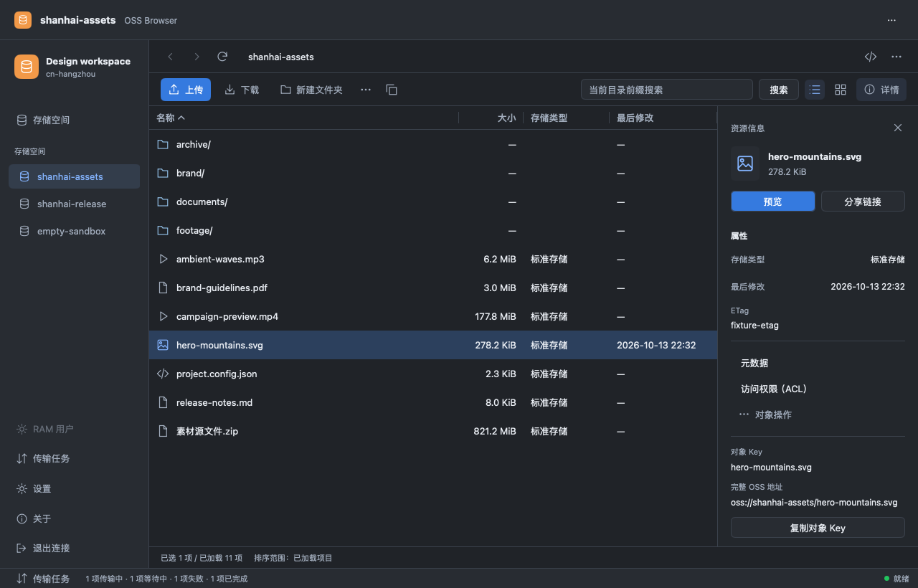
Task: Switch to grid view layout
Action: tap(841, 90)
